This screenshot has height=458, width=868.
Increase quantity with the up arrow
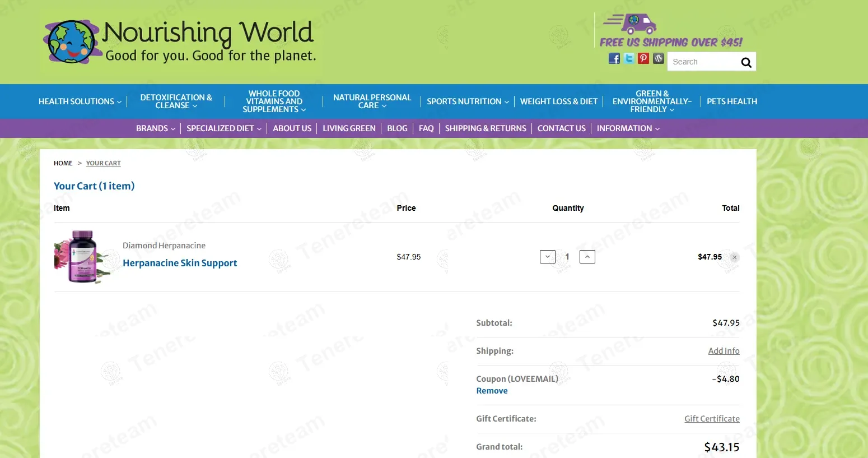(x=587, y=257)
